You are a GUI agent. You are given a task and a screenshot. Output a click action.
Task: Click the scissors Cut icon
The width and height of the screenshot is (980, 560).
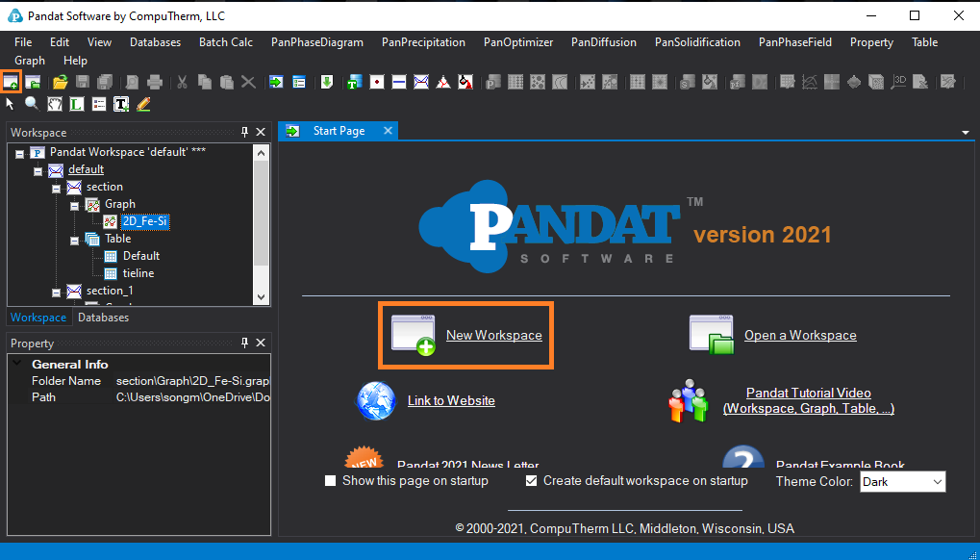click(x=183, y=82)
